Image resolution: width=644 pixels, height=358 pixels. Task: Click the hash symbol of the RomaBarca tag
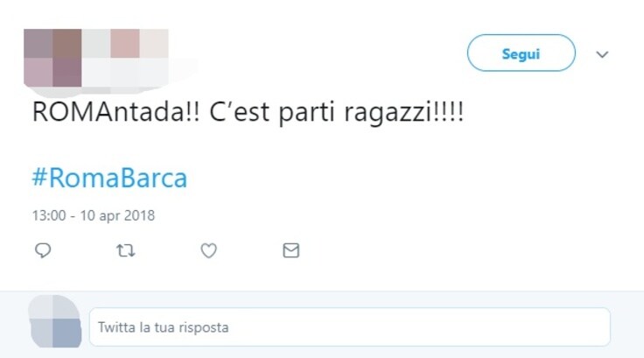[x=40, y=178]
